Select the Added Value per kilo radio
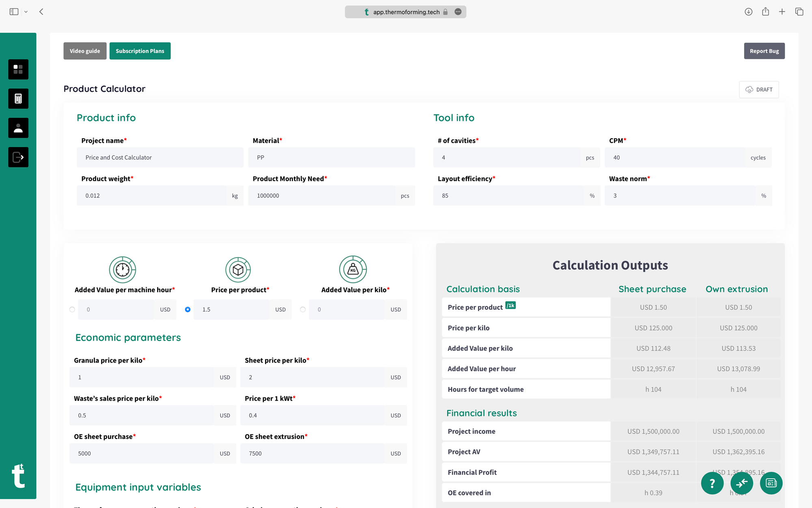The image size is (812, 508). [x=303, y=310]
